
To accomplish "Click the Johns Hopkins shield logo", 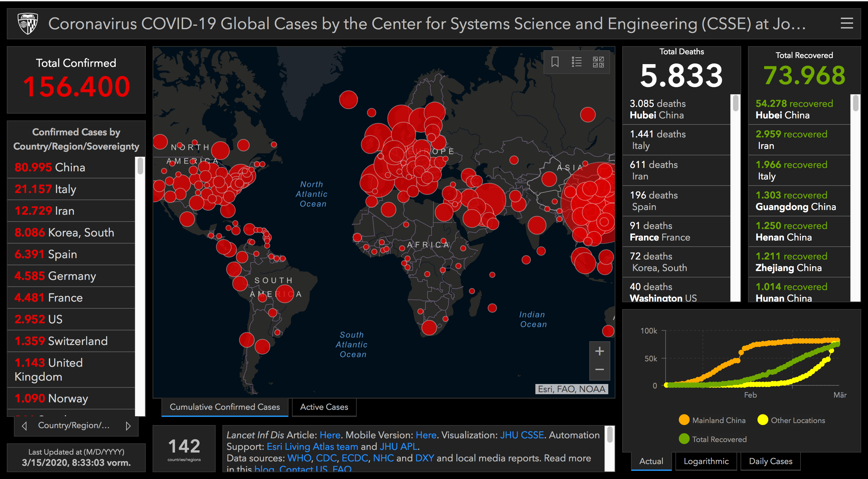I will [x=27, y=23].
